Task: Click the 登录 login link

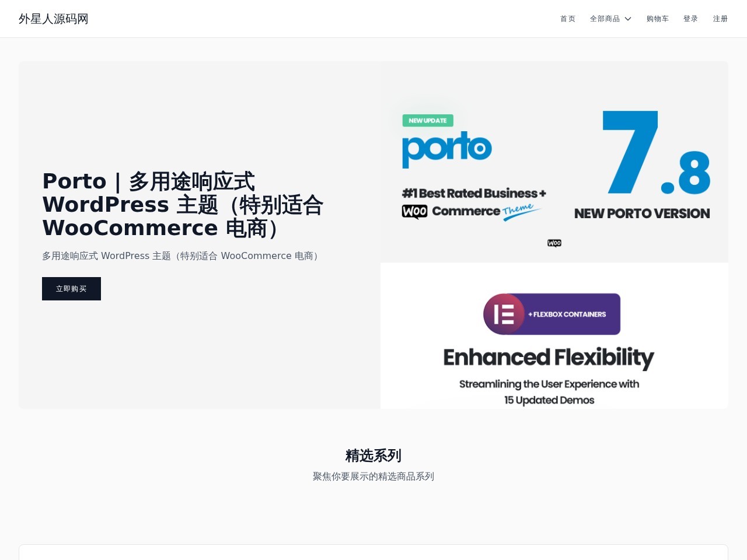Action: point(690,19)
